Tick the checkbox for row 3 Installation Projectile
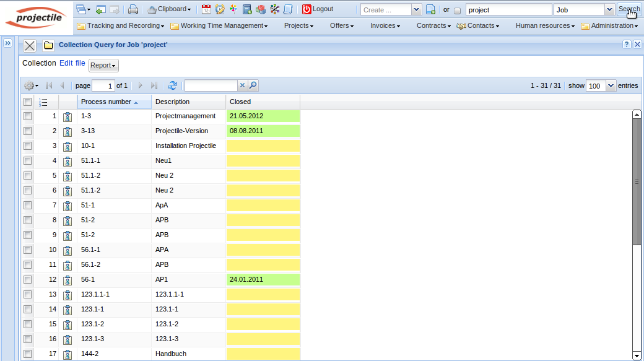The image size is (644, 361). pos(27,146)
